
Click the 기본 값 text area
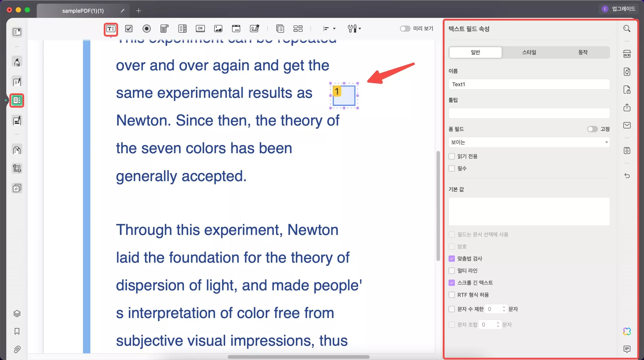pos(529,212)
